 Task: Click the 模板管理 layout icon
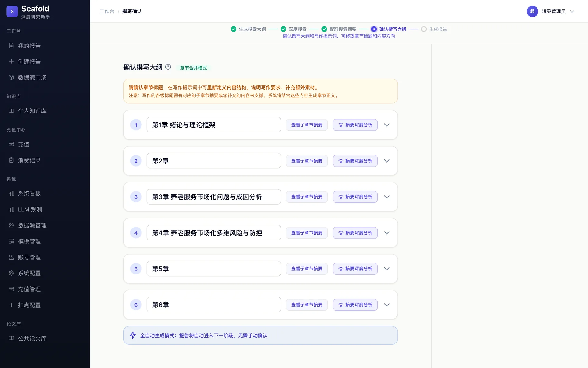[11, 241]
